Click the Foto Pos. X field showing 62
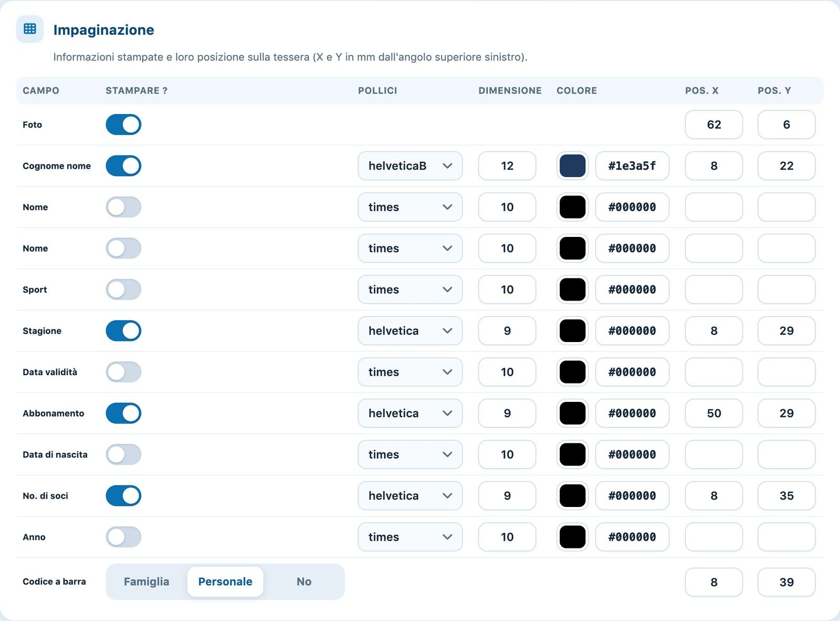Viewport: 840px width, 621px height. (x=714, y=125)
